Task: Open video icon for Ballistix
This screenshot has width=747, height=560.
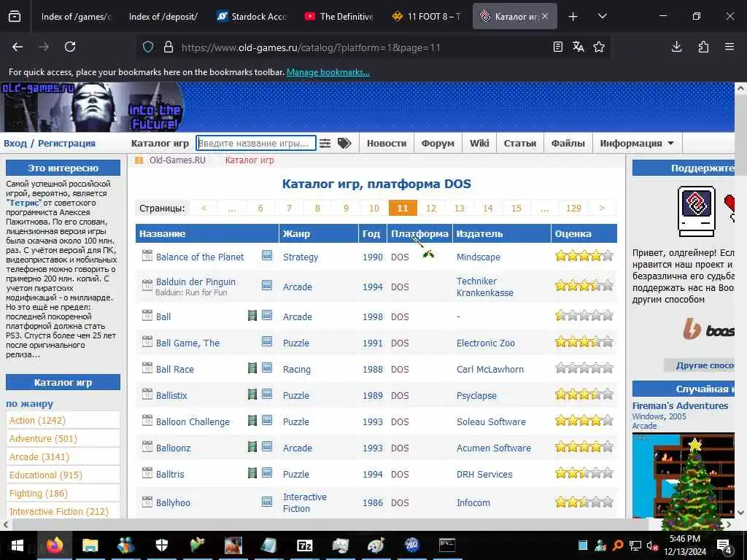Action: tap(252, 394)
